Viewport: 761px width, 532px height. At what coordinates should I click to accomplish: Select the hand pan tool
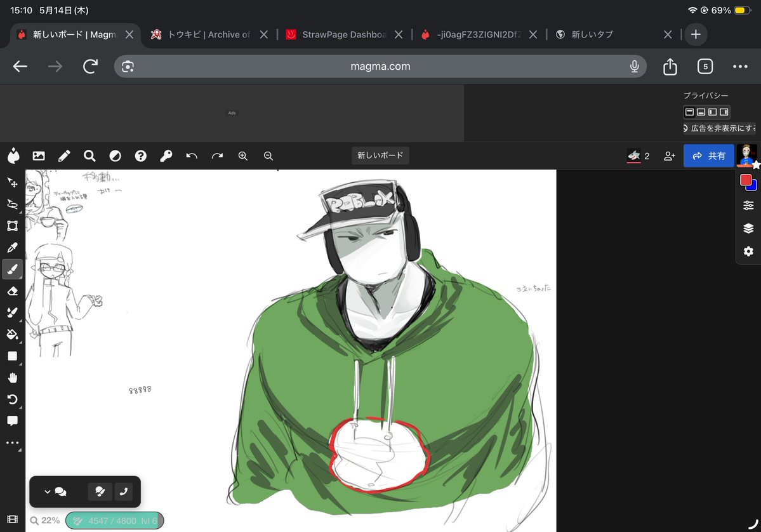pos(12,378)
